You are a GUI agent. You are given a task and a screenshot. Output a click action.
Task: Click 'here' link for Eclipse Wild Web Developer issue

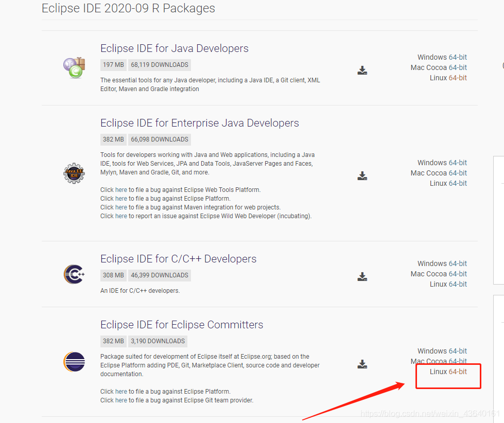121,216
